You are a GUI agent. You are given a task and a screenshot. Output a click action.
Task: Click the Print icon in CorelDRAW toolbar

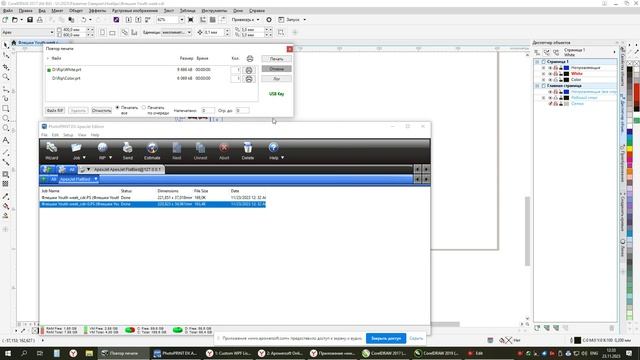[40, 20]
